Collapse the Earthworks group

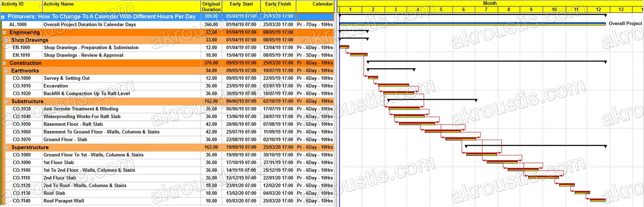6,71
